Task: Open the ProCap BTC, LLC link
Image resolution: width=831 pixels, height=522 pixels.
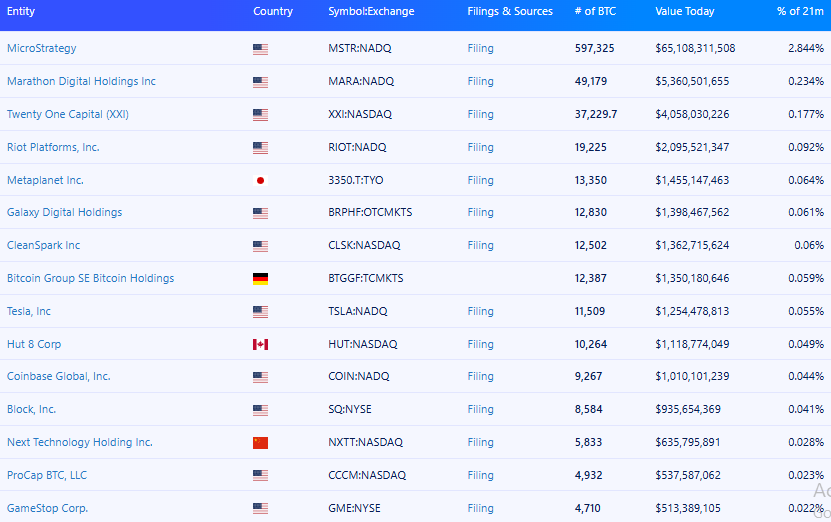Action: (47, 475)
